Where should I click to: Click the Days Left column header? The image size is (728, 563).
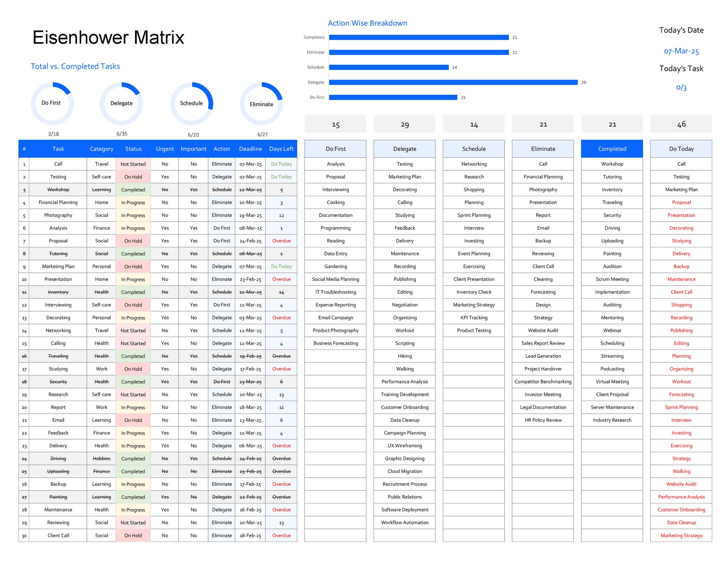coord(281,148)
